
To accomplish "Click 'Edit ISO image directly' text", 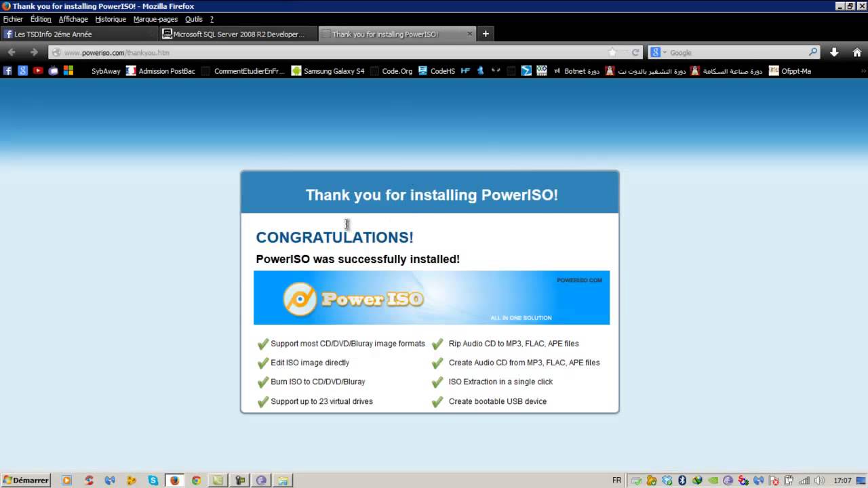I will tap(310, 363).
